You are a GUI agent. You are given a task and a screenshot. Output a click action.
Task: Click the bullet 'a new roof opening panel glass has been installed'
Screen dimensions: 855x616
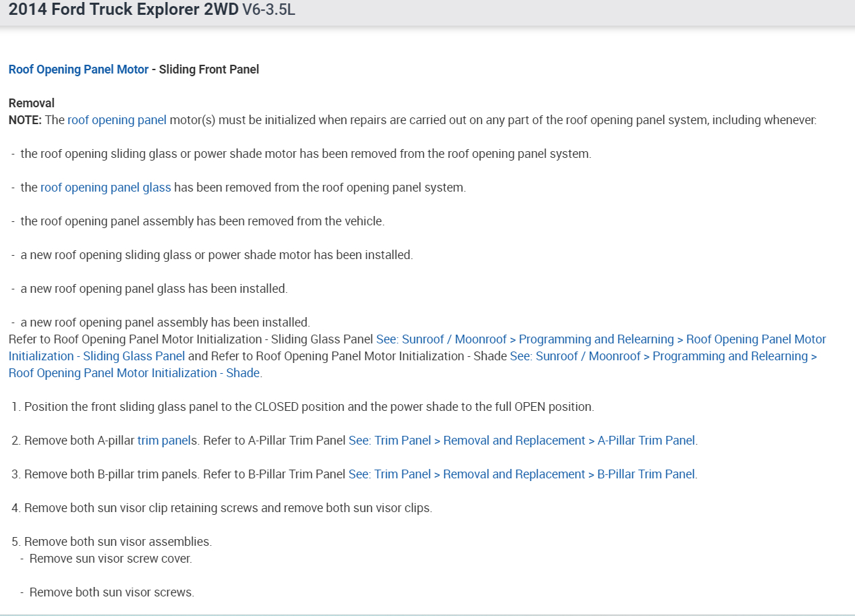[154, 289]
